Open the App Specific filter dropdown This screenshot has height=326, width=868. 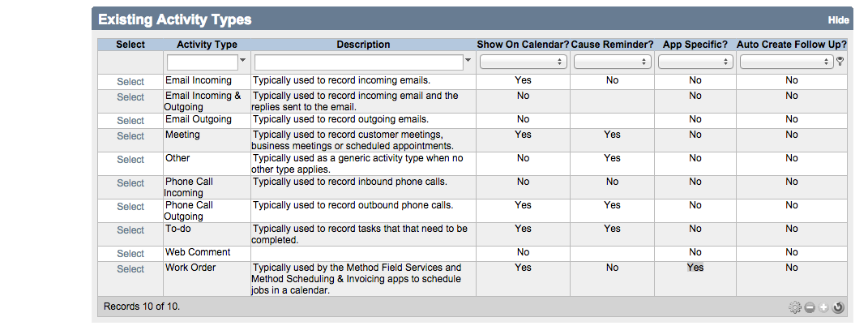(695, 62)
